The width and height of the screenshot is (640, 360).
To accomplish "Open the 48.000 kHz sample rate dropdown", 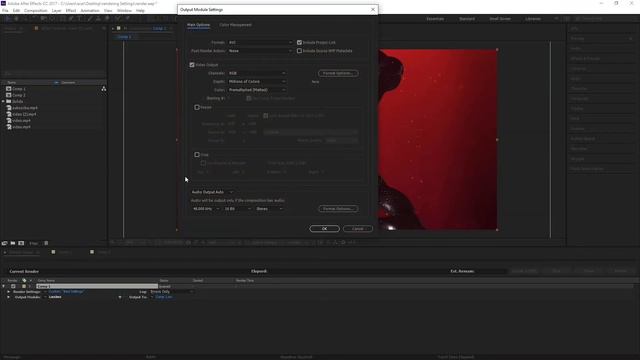I will pos(206,209).
